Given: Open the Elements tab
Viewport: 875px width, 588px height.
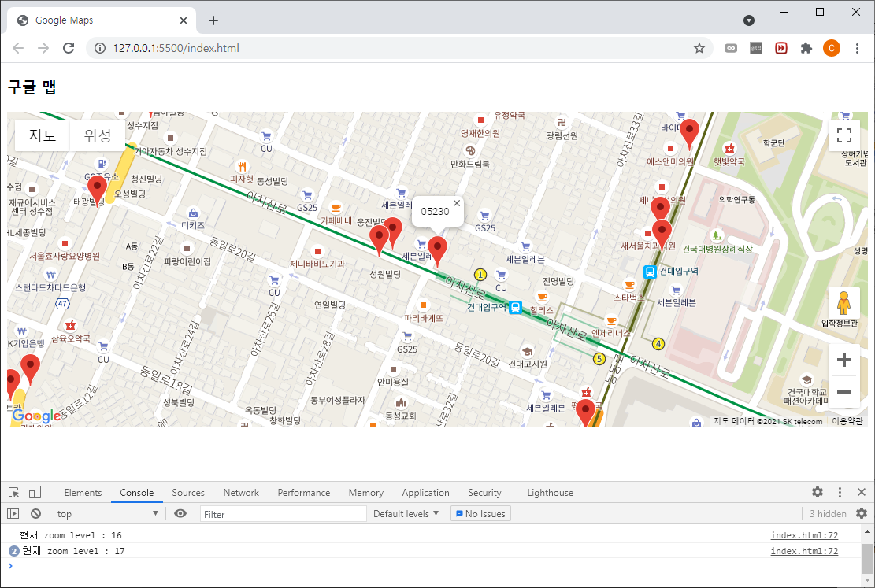Looking at the screenshot, I should [83, 493].
